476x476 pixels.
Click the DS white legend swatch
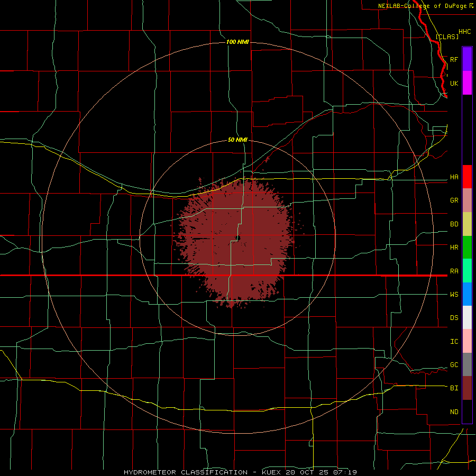click(x=467, y=317)
